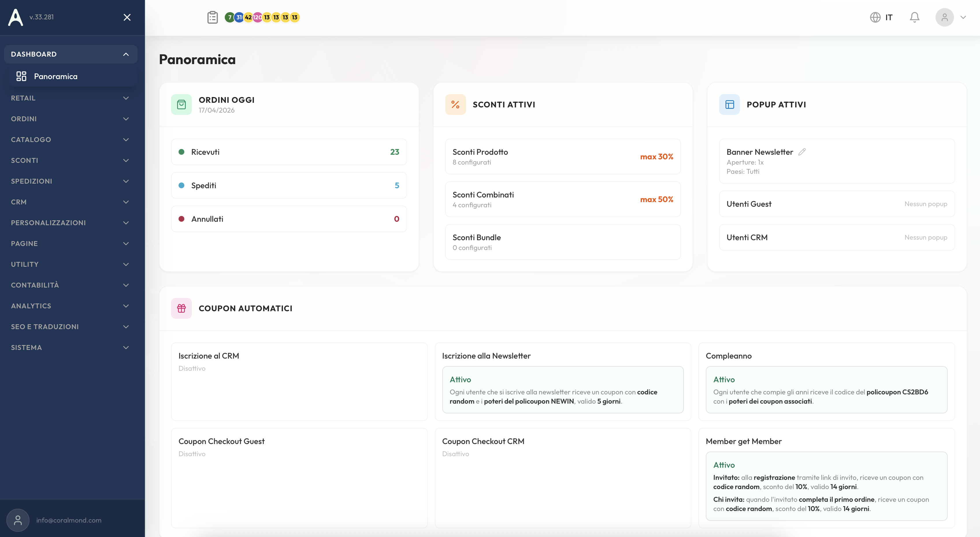The height and width of the screenshot is (537, 980).
Task: Click the date 17/04/2026 under Ordini Oggi
Action: click(216, 110)
